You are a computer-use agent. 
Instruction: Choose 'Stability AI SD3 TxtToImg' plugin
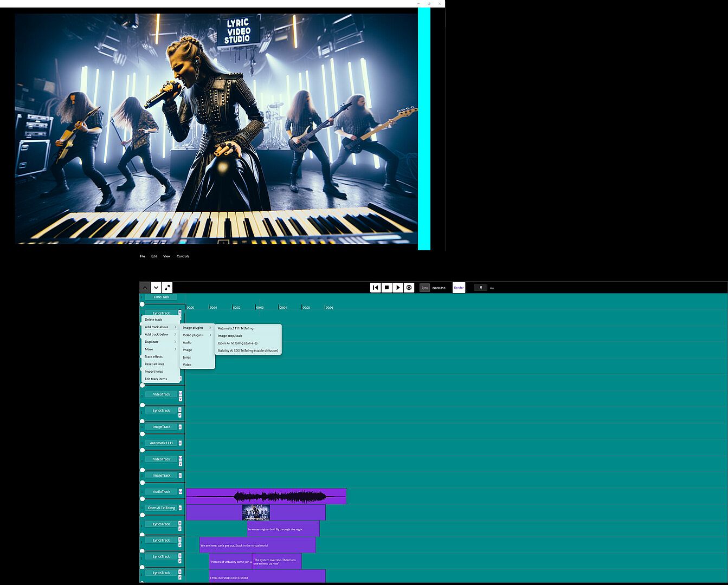tap(248, 350)
